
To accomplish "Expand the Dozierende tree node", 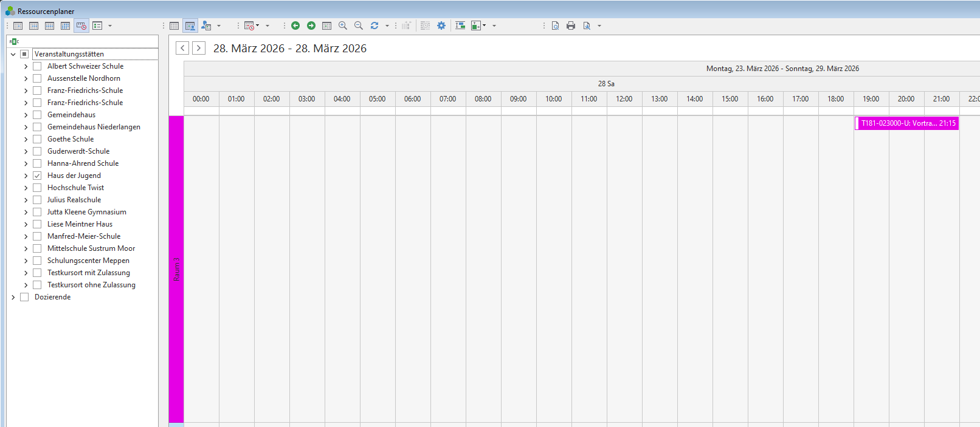I will click(13, 297).
